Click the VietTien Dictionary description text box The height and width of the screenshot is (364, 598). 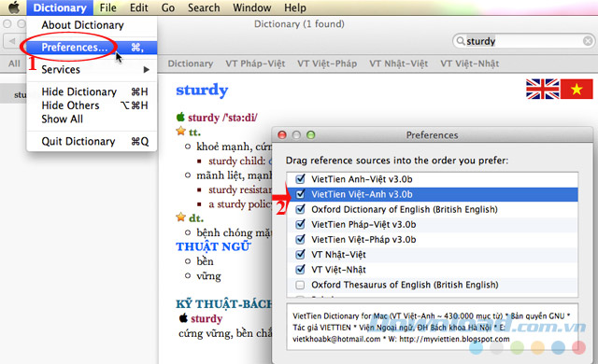pyautogui.click(x=432, y=327)
